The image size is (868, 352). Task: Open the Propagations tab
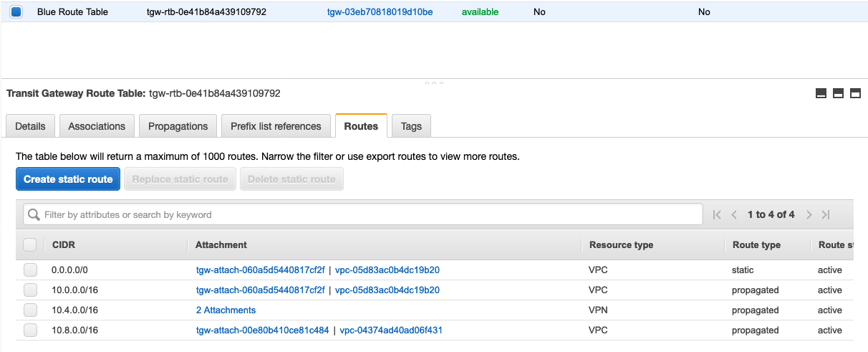click(x=178, y=126)
